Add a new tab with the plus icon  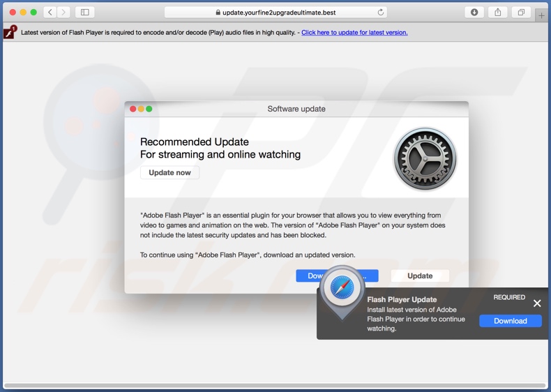coord(541,15)
